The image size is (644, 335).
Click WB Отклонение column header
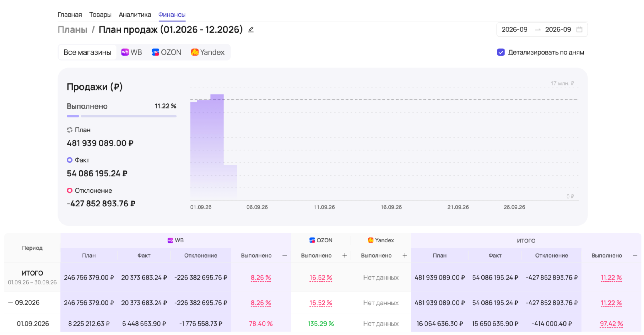201,256
